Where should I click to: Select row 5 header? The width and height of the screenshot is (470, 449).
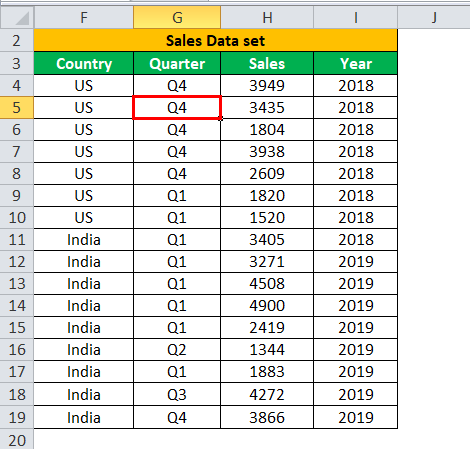tap(17, 108)
